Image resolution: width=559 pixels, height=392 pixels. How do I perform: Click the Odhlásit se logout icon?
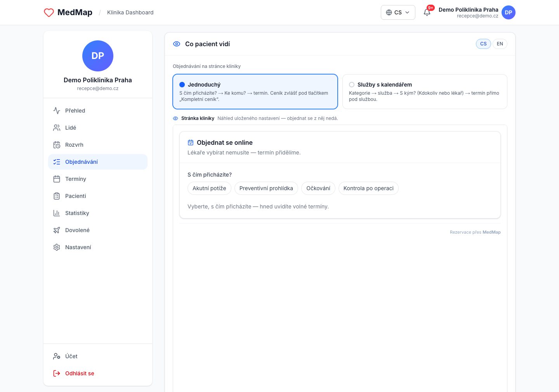[x=57, y=373]
